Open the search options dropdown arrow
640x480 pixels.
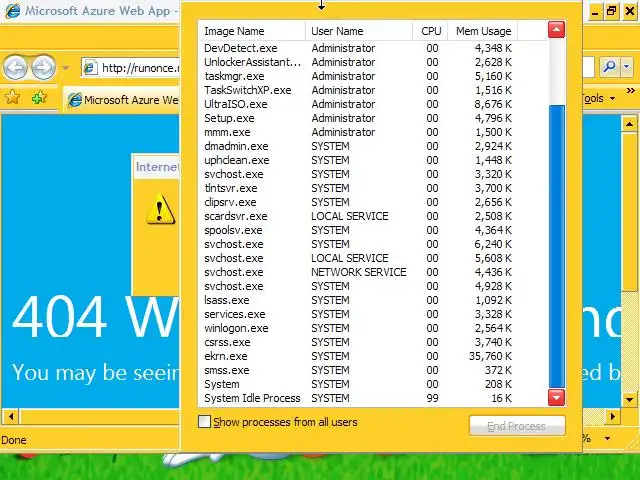627,67
